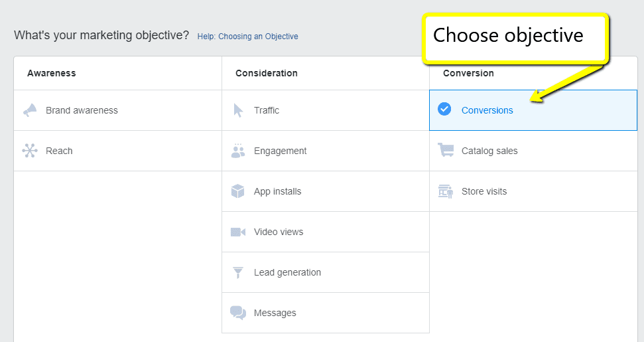Toggle the Conversions blue checkmark
Viewport: 644px width, 342px height.
[445, 110]
